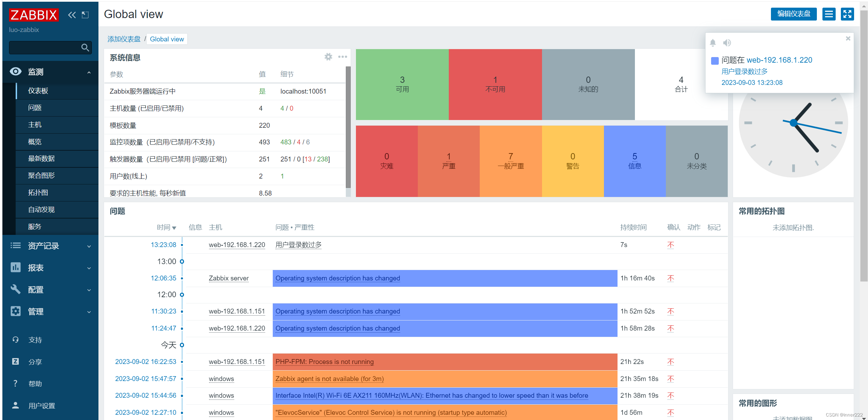Open 最新数据 in the sidebar menu

[x=57, y=158]
